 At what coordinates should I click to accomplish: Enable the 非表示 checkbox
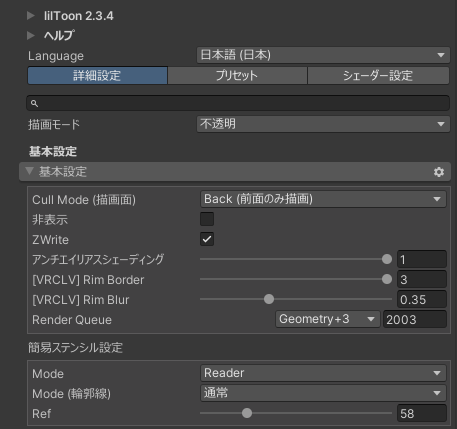(207, 219)
